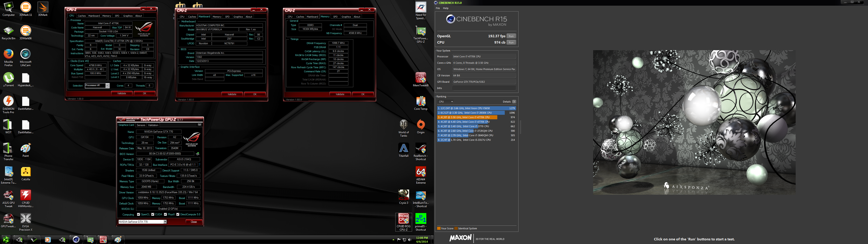Click the green Start orb
The width and height of the screenshot is (868, 244).
[6, 240]
